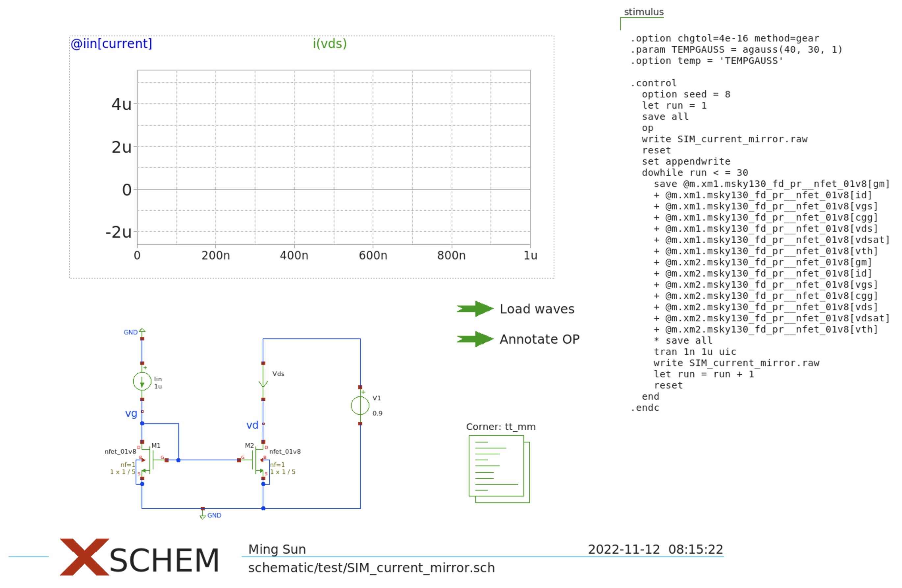Click the -2u y-axis label

tap(119, 232)
